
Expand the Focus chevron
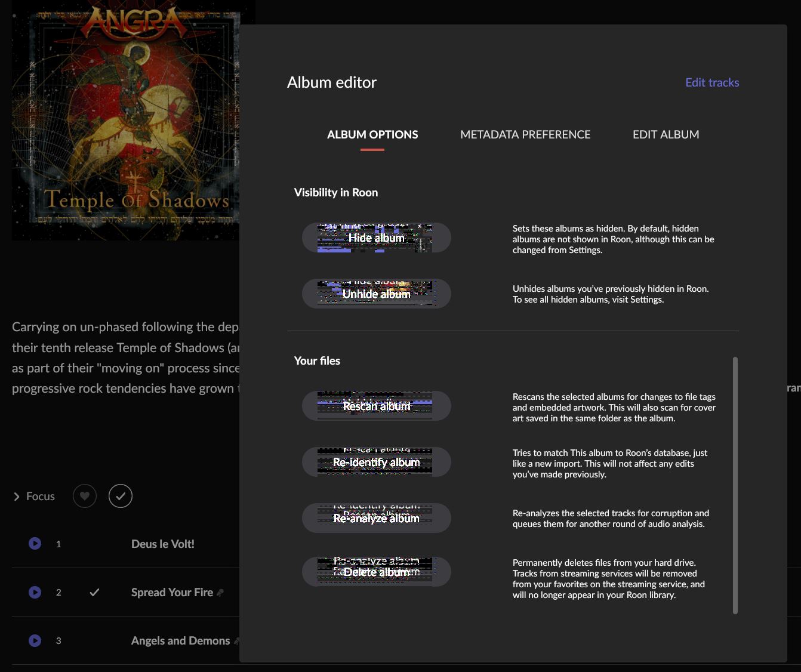pos(17,497)
